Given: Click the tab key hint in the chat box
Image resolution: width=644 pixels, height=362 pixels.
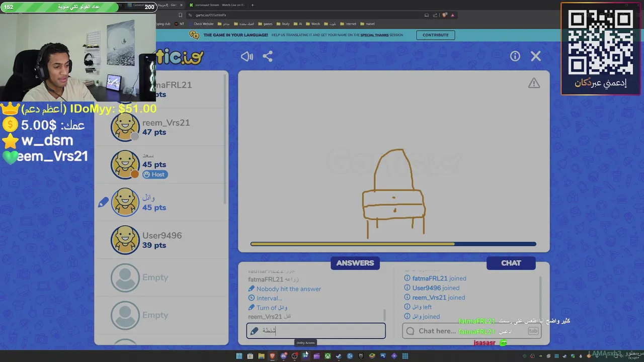Looking at the screenshot, I should [x=533, y=331].
